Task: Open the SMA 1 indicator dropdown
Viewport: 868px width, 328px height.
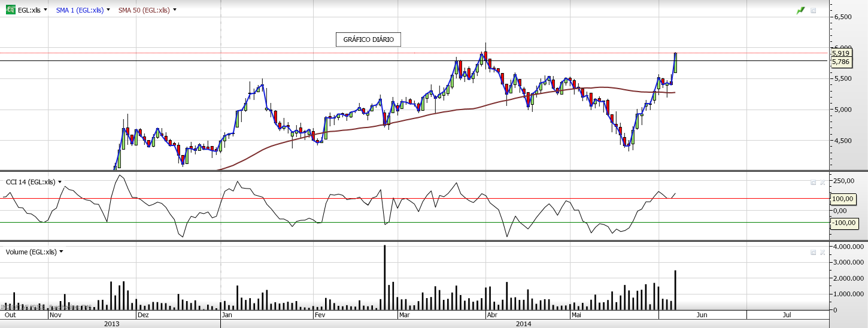Action: (108, 10)
